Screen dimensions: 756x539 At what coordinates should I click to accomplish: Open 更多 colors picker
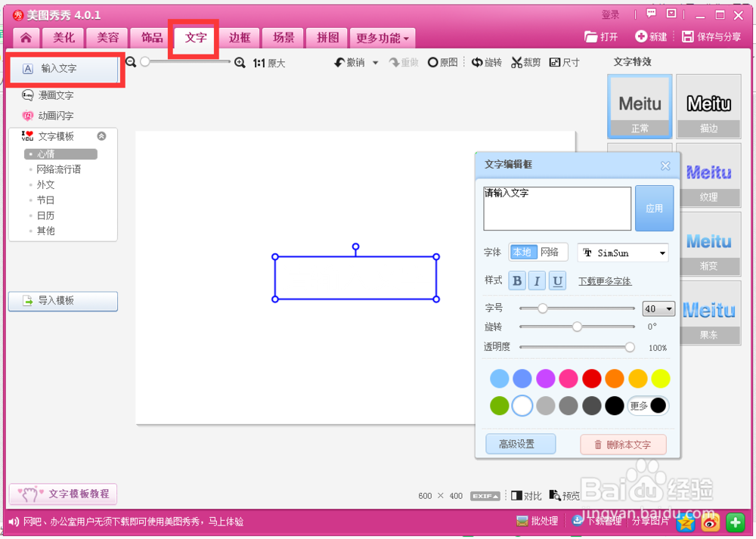648,406
